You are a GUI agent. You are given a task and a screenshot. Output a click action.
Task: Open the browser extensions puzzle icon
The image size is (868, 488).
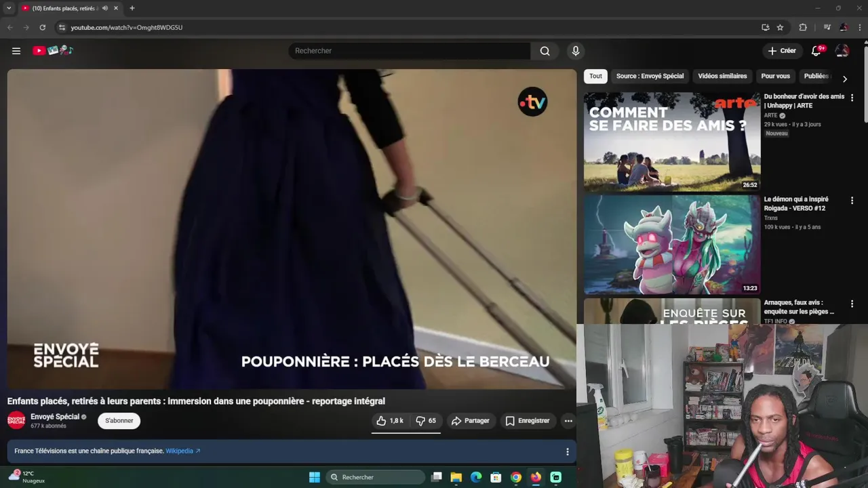click(803, 27)
